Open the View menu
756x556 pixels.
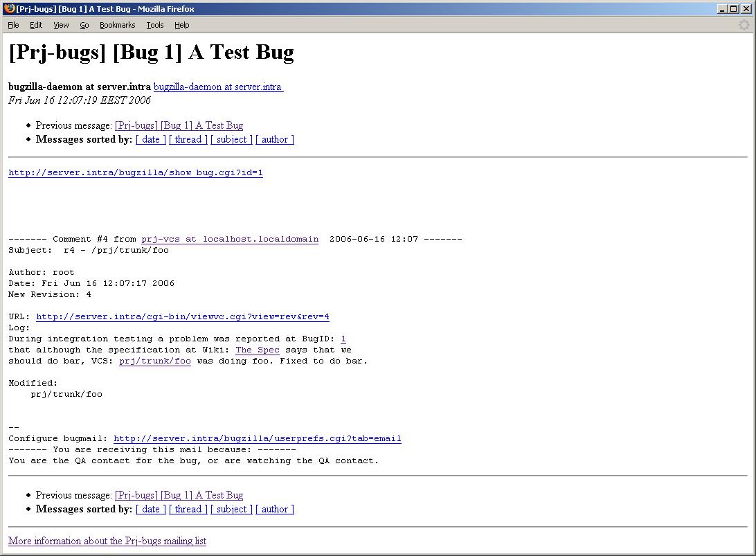(61, 25)
